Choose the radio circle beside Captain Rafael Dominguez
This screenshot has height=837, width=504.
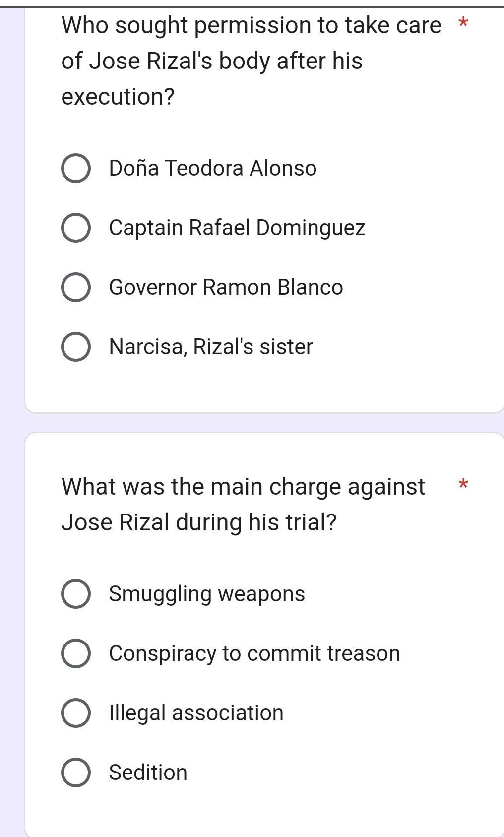point(76,228)
